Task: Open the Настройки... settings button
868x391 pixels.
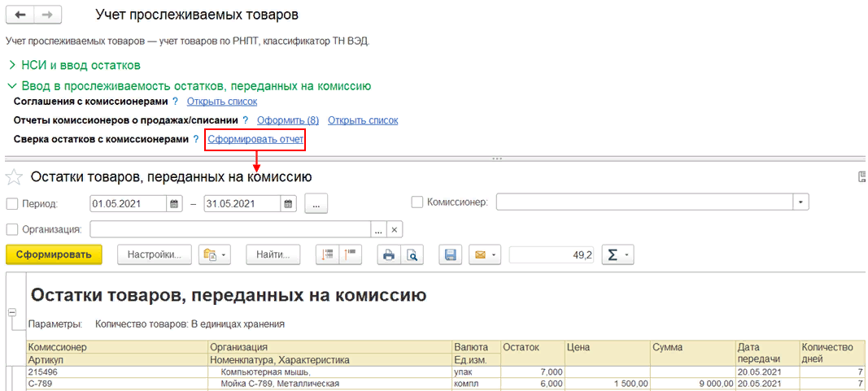Action: pos(155,255)
